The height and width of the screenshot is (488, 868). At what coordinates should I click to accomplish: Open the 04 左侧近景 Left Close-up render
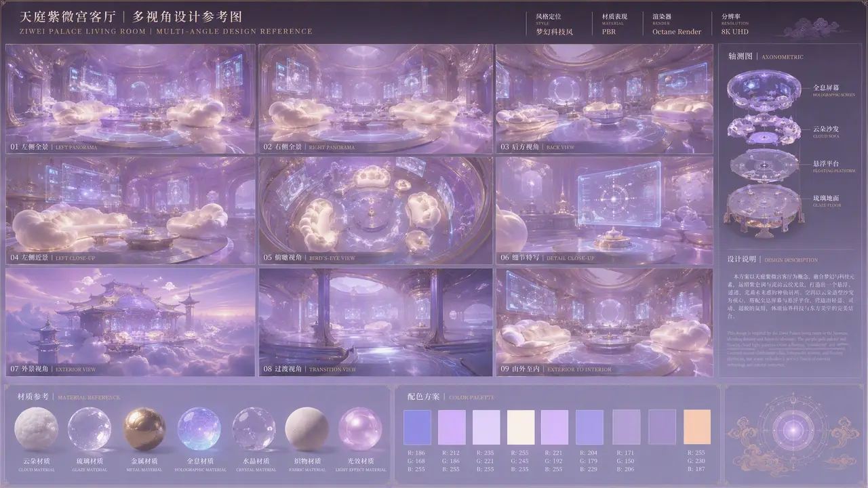[x=131, y=211]
